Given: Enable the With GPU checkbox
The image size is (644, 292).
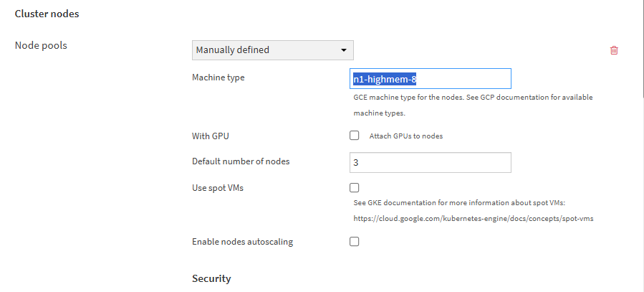Looking at the screenshot, I should click(354, 135).
